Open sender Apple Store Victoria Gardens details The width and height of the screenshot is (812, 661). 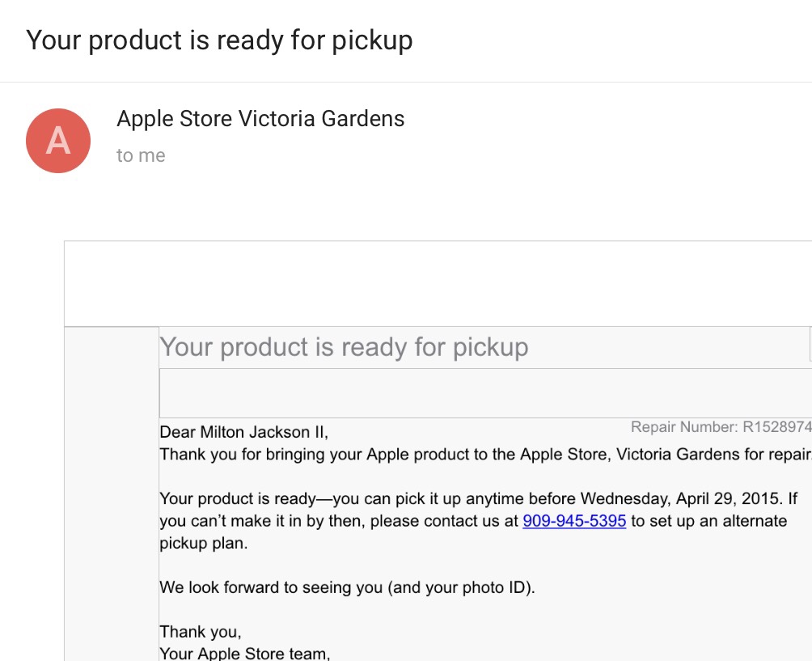coord(260,119)
